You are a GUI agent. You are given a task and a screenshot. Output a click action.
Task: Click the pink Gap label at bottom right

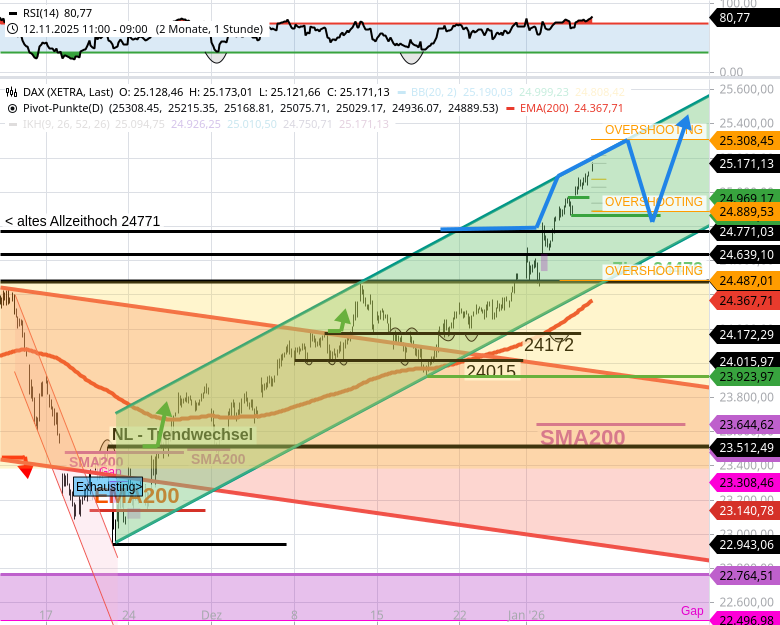click(x=692, y=610)
